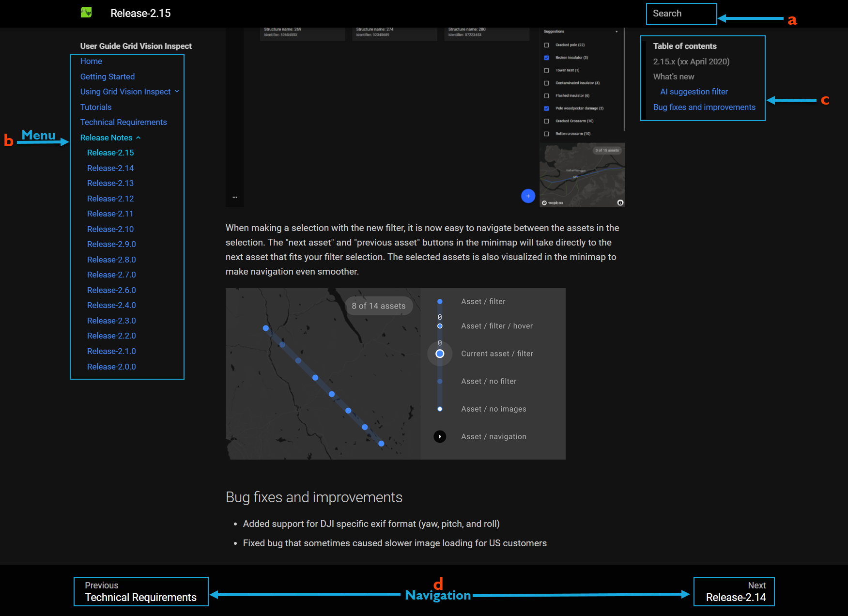This screenshot has height=616, width=848.
Task: Uncheck the Broken insulator (3) checkbox
Action: (546, 58)
